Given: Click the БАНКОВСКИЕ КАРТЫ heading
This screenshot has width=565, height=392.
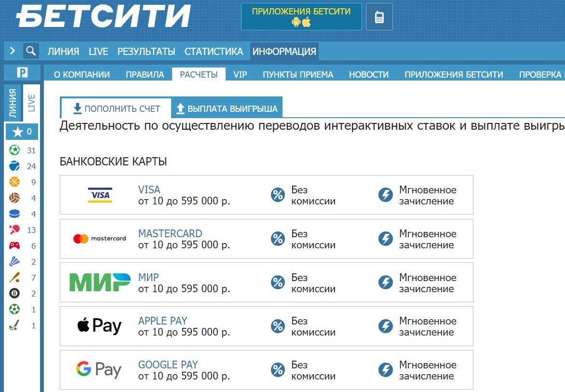Looking at the screenshot, I should (113, 162).
